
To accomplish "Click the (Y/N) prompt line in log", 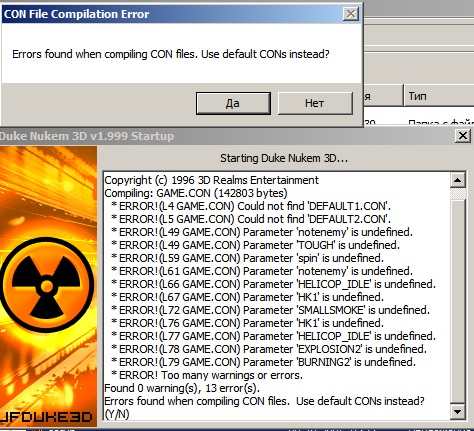I will coord(117,414).
